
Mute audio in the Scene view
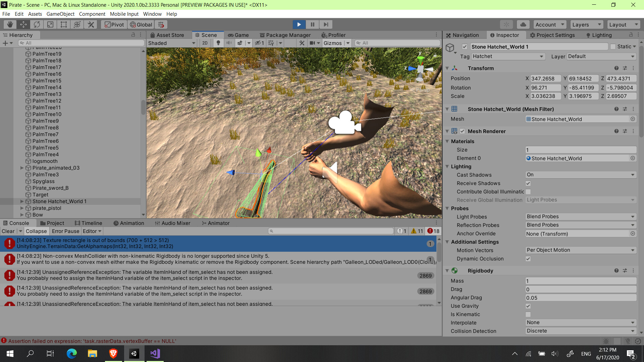229,43
